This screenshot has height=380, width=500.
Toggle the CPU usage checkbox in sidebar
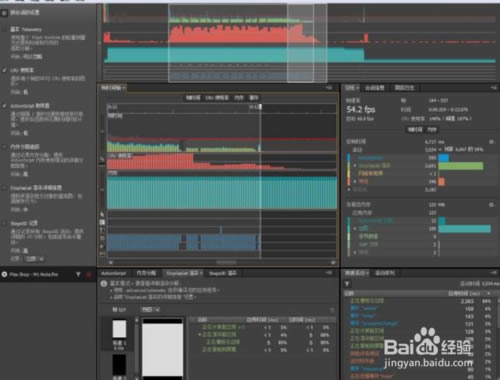tap(4, 70)
